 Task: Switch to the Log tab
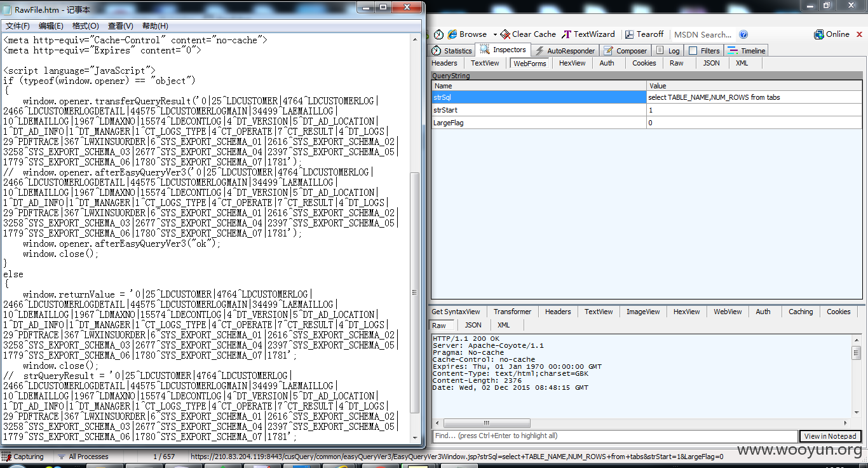click(x=668, y=51)
